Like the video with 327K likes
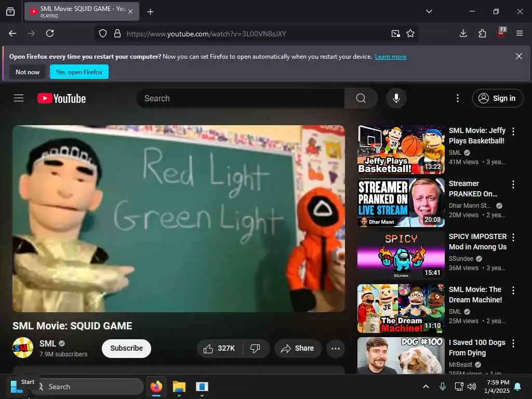 (220, 349)
